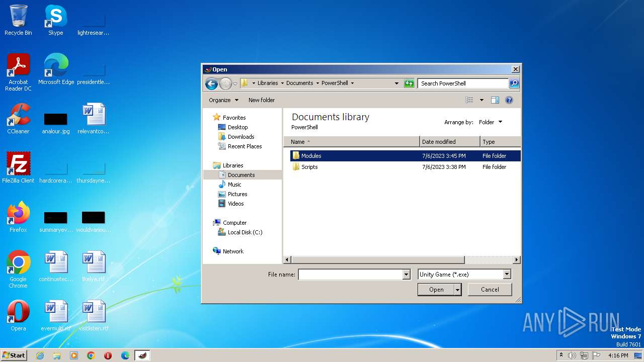Select Computer in the navigation pane
Image resolution: width=644 pixels, height=362 pixels.
tap(234, 223)
